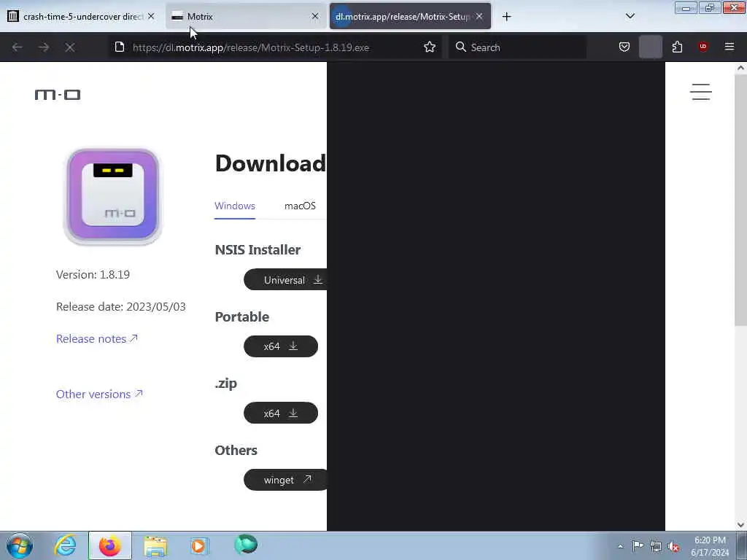The width and height of the screenshot is (747, 560).
Task: Click the page info document icon
Action: (120, 47)
